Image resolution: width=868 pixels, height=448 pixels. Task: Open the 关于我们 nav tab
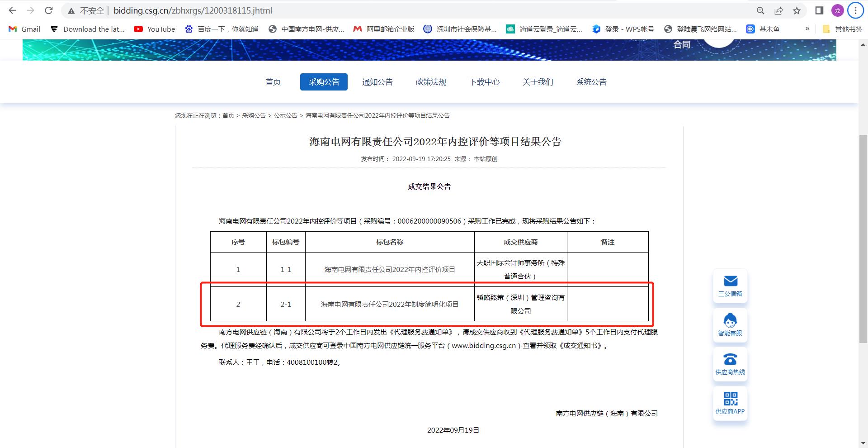pos(538,82)
